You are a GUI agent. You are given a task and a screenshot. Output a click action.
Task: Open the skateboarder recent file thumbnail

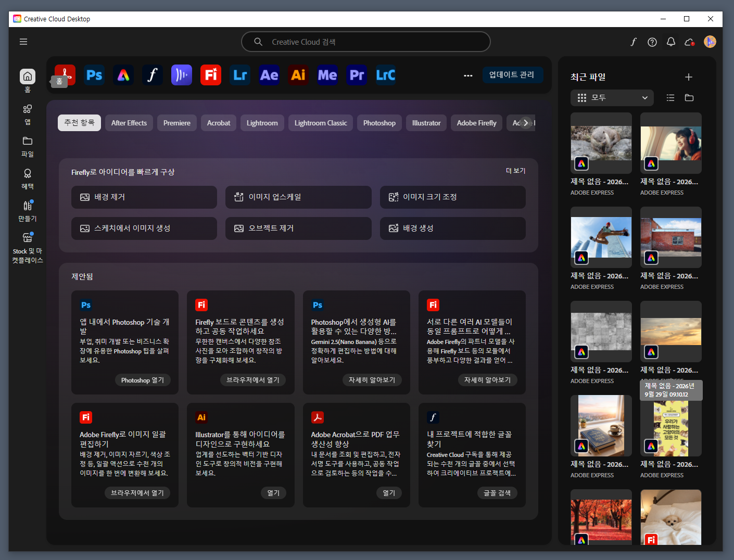click(601, 237)
